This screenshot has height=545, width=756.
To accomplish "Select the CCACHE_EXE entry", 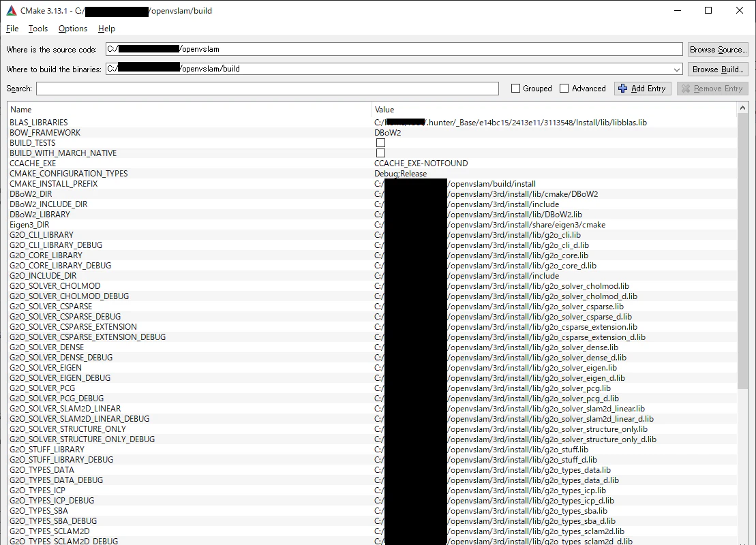I will pos(33,163).
